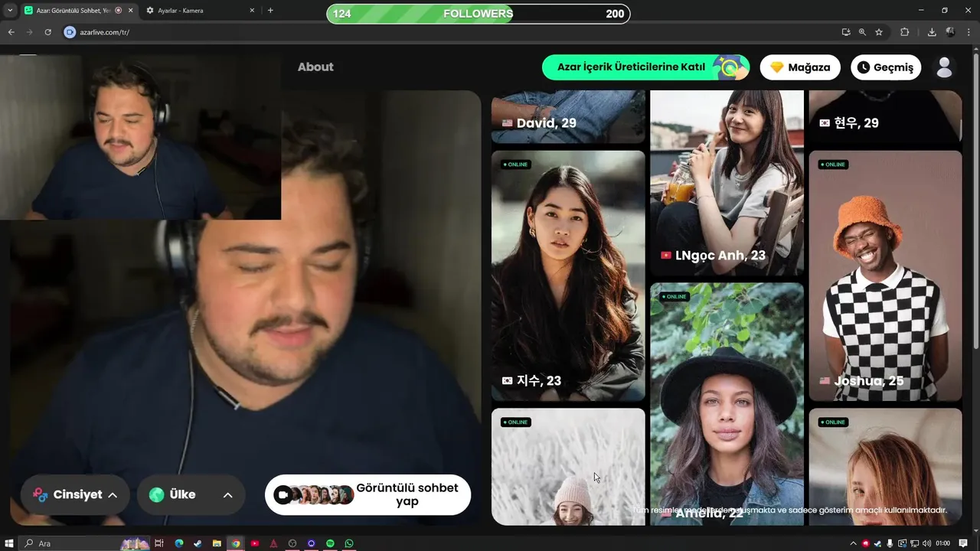
Task: Go back to the previous page
Action: (x=11, y=32)
